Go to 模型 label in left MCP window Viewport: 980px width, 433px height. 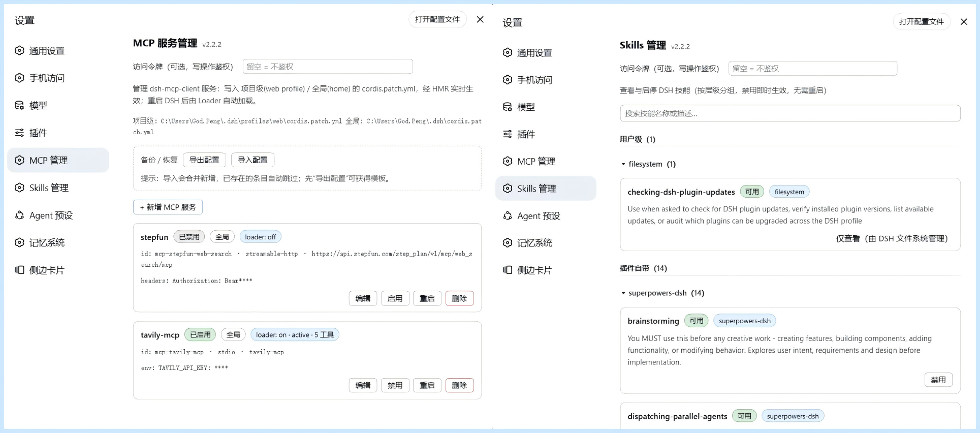click(x=38, y=106)
